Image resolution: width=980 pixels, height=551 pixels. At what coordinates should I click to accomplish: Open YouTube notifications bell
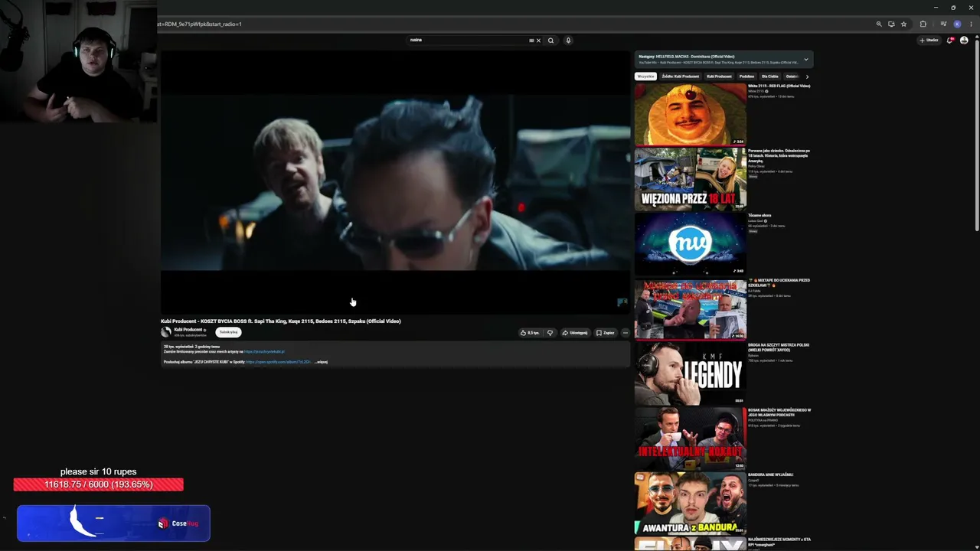coord(950,41)
